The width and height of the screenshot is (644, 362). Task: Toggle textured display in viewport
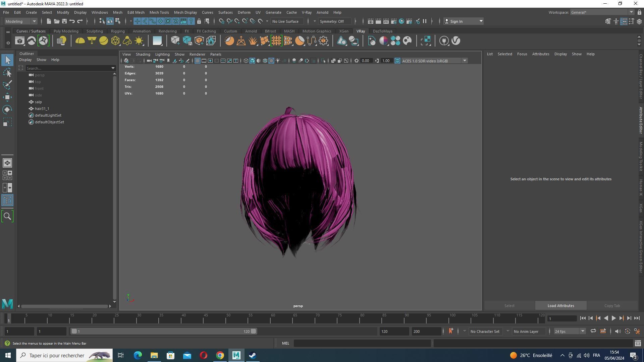click(271, 61)
